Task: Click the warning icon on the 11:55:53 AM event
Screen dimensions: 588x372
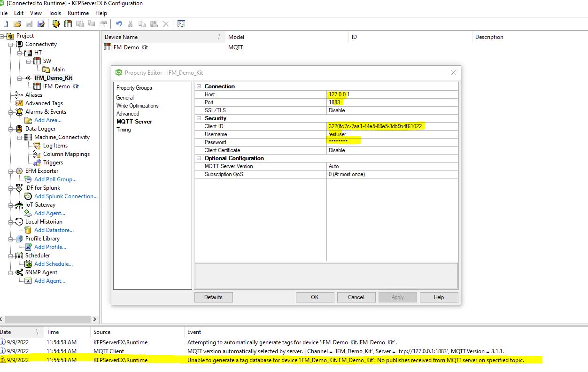Action: click(3, 360)
